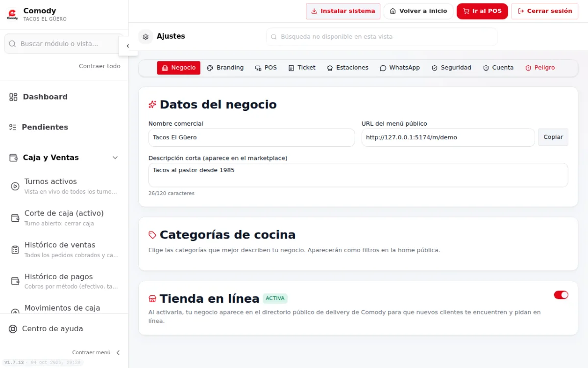Click the tag icon beside Categorías de cocina
The width and height of the screenshot is (588, 368).
pos(152,235)
